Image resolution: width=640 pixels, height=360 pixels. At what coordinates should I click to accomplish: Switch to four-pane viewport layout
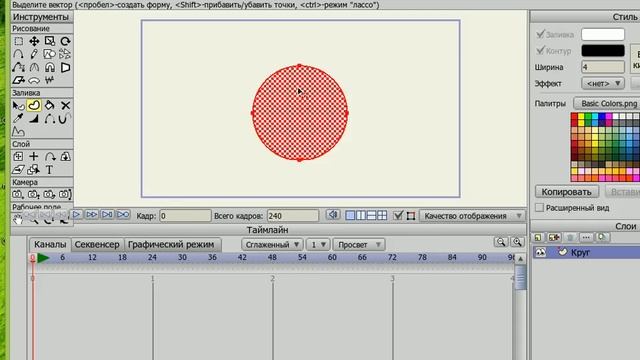point(382,216)
